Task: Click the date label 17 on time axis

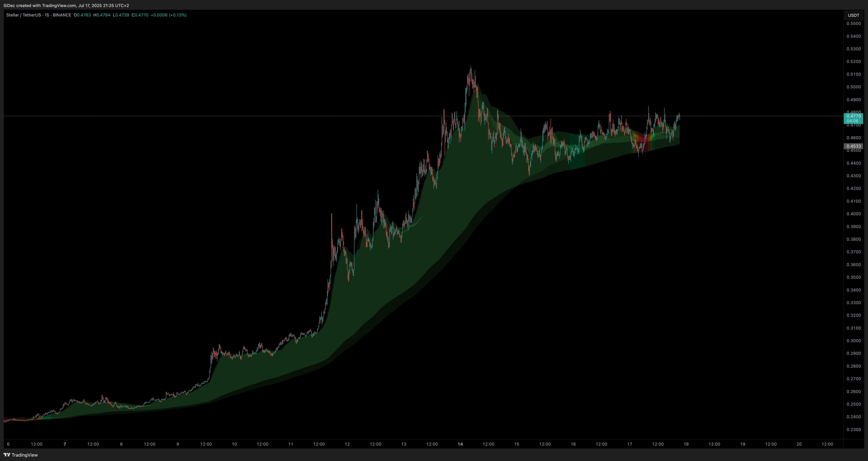Action: pyautogui.click(x=630, y=444)
